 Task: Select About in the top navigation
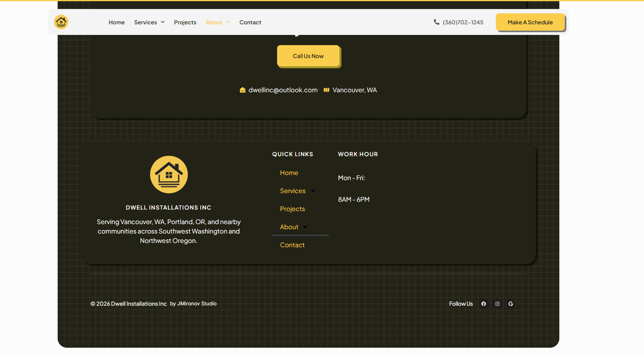[x=214, y=22]
